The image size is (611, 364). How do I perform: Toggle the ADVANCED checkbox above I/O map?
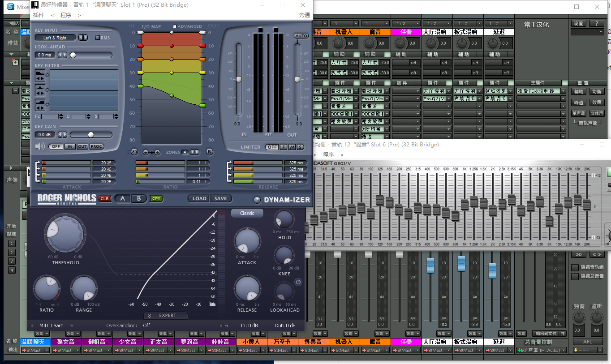(175, 26)
